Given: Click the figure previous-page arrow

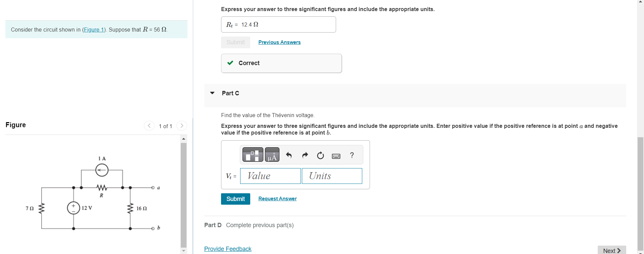Looking at the screenshot, I should [x=149, y=125].
